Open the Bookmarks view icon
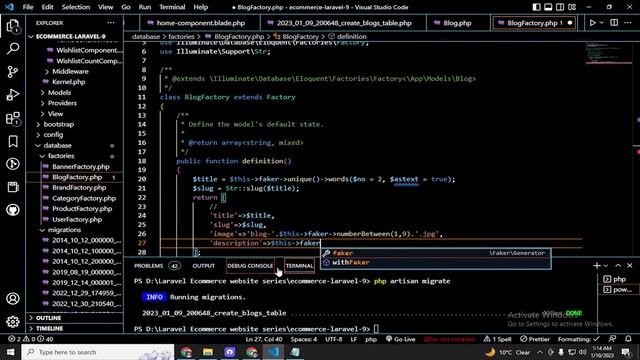The height and width of the screenshot is (360, 640). point(13,141)
